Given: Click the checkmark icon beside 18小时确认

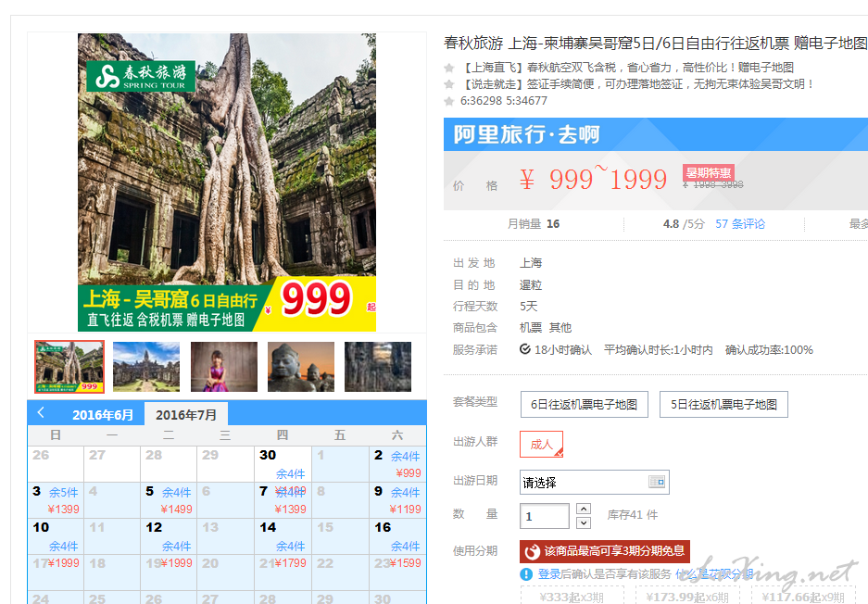Looking at the screenshot, I should click(525, 349).
